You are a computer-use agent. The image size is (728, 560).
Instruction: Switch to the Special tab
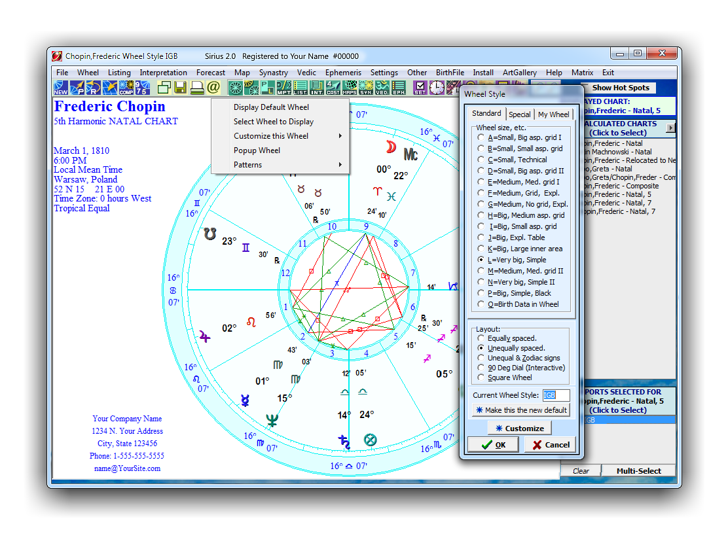coord(520,114)
